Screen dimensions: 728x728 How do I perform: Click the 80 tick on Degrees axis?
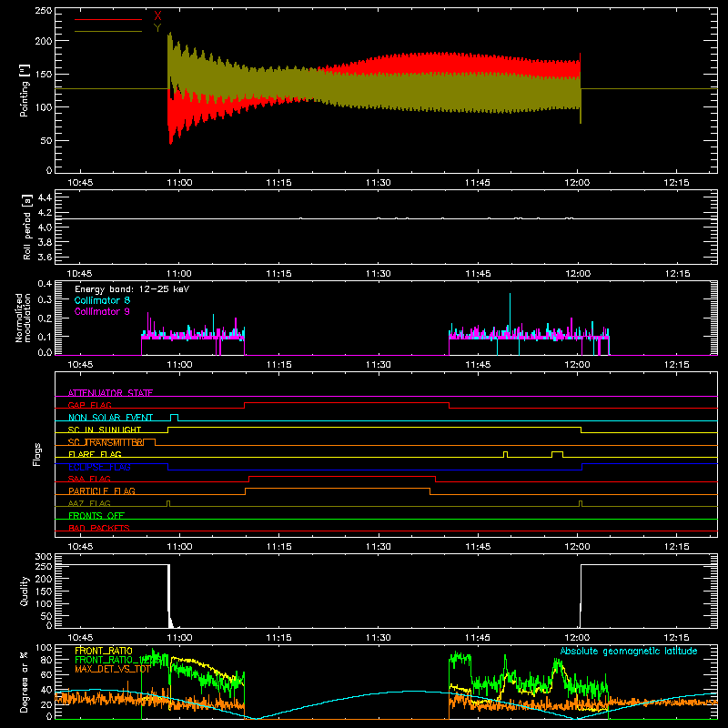(47, 660)
